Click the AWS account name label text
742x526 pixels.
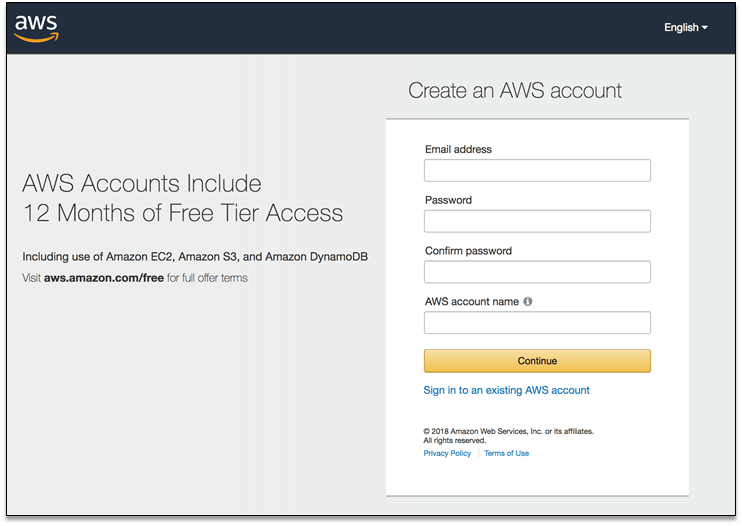[x=472, y=302]
